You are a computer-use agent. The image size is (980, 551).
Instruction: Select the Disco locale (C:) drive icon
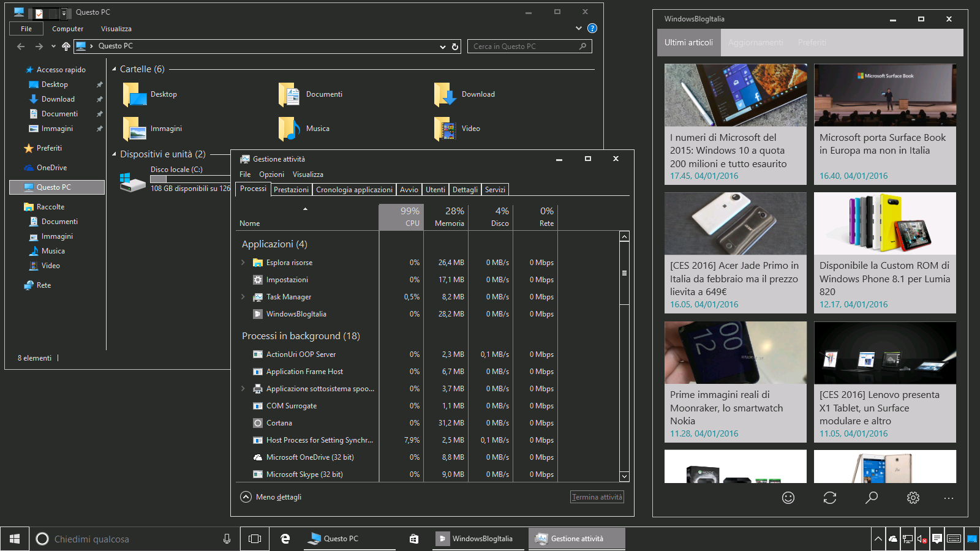(x=133, y=182)
